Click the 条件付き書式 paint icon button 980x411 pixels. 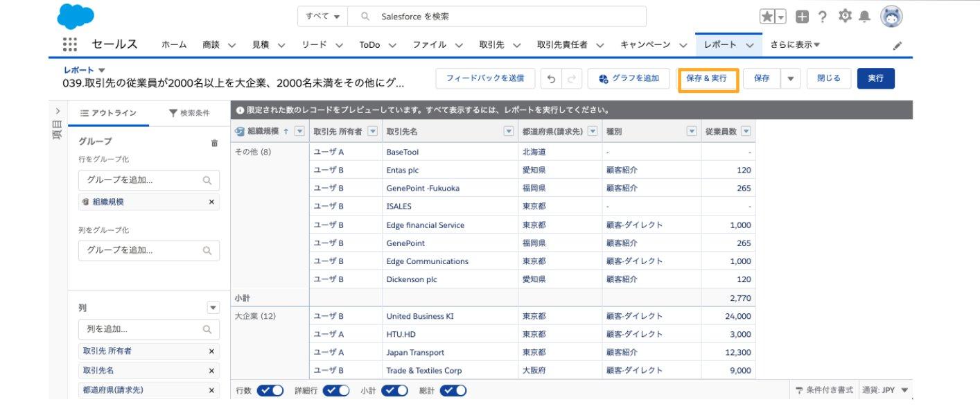point(825,390)
